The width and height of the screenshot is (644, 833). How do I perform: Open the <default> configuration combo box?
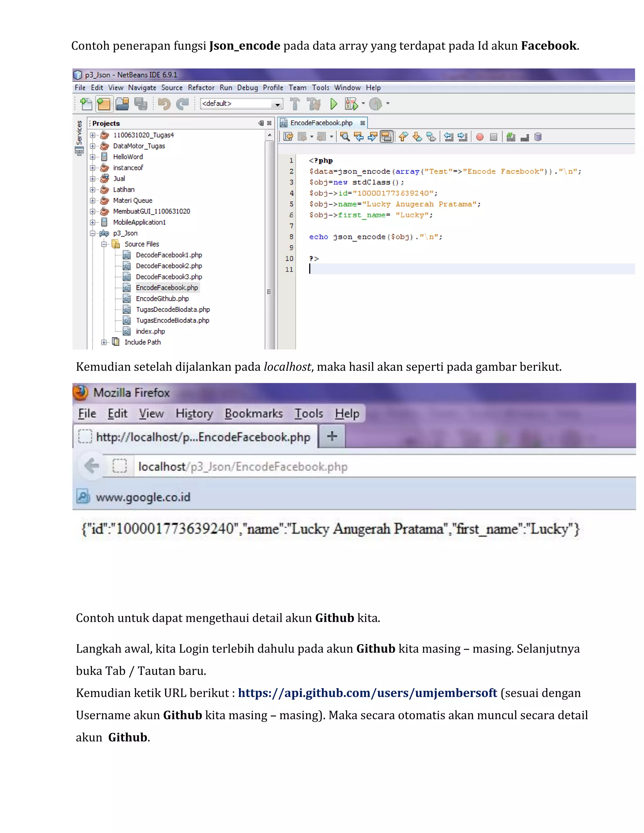(241, 104)
